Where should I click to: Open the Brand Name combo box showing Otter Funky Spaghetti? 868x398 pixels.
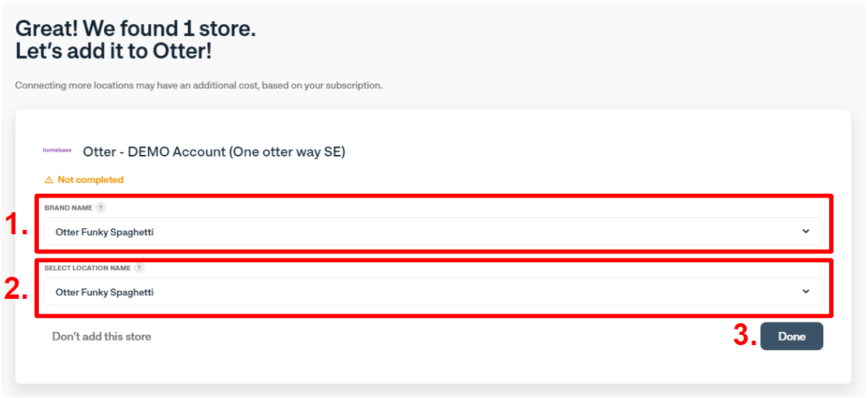(433, 232)
